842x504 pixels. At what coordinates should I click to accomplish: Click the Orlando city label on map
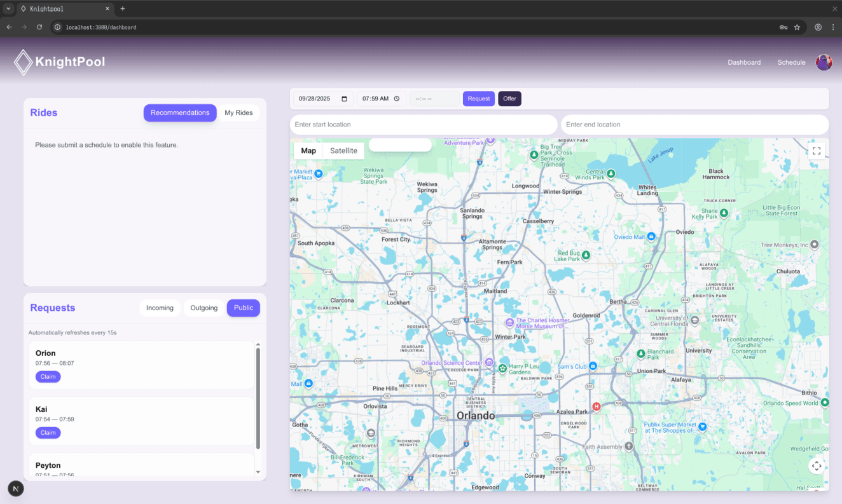476,416
